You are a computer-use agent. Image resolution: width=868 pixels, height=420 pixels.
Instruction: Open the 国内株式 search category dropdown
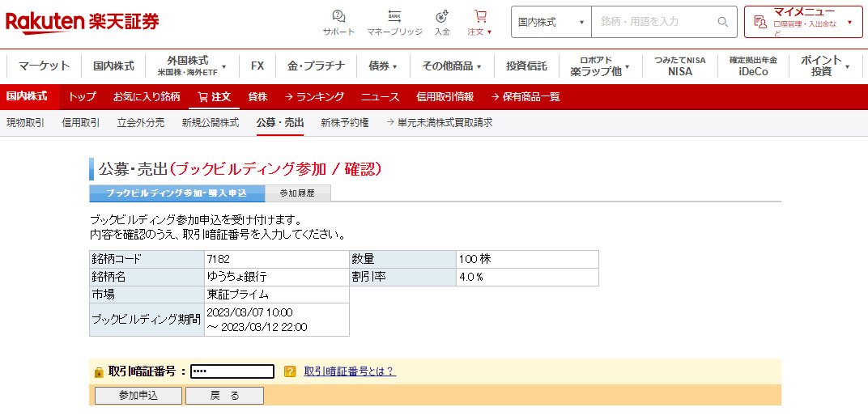(551, 22)
